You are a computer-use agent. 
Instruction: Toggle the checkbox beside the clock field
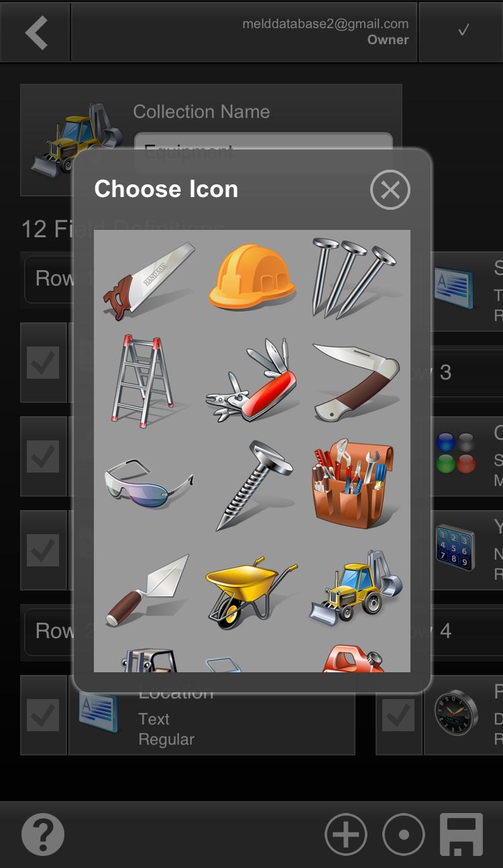(398, 715)
